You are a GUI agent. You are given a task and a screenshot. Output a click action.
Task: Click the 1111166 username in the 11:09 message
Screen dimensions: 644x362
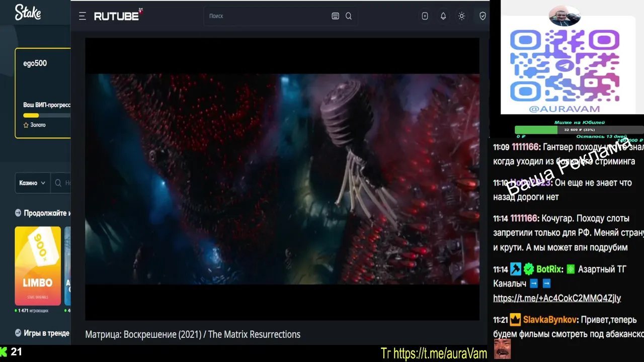[x=525, y=147]
